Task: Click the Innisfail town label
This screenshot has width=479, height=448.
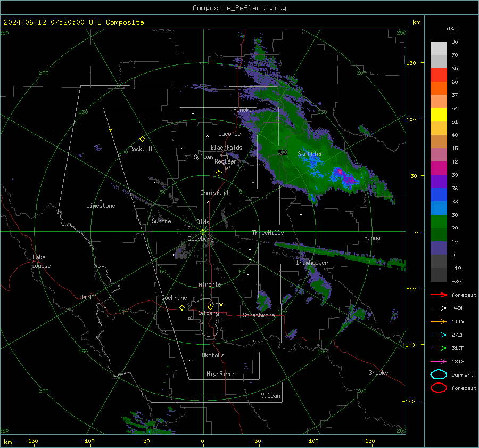Action: (x=214, y=193)
